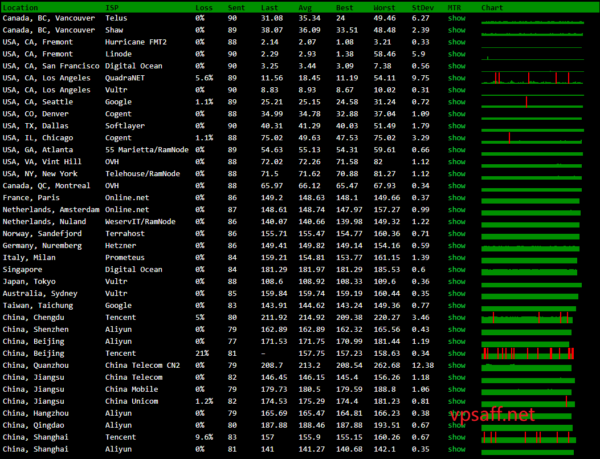Show MTR for Shenzhen Aliyun
The width and height of the screenshot is (600, 459).
pos(457,329)
